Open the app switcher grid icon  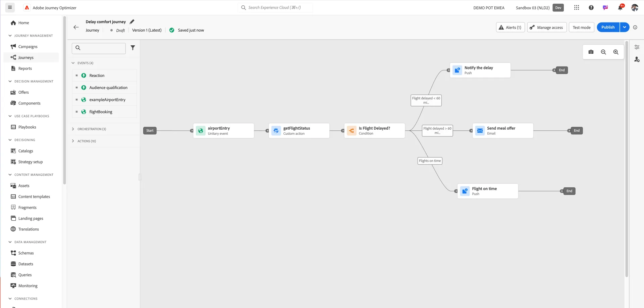coord(577,7)
